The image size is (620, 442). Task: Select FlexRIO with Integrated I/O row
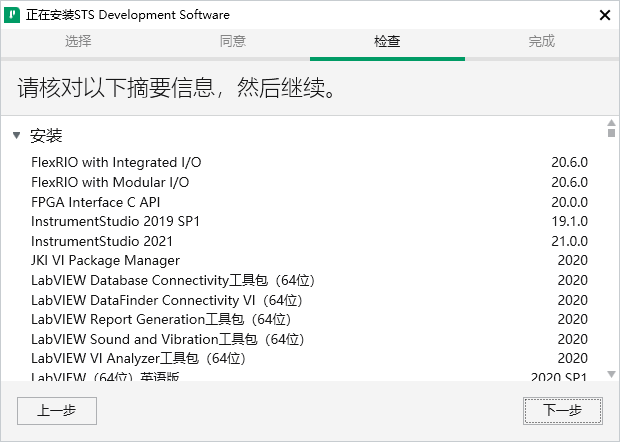[309, 162]
